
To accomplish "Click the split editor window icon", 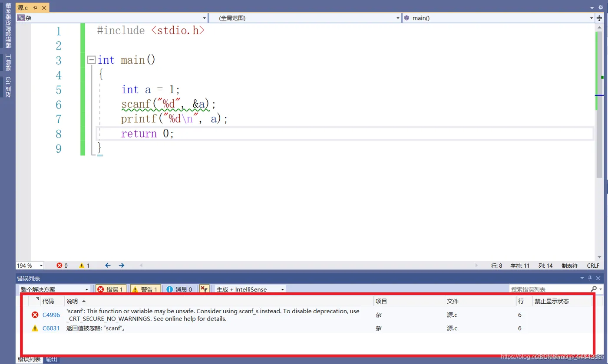I will click(x=599, y=18).
